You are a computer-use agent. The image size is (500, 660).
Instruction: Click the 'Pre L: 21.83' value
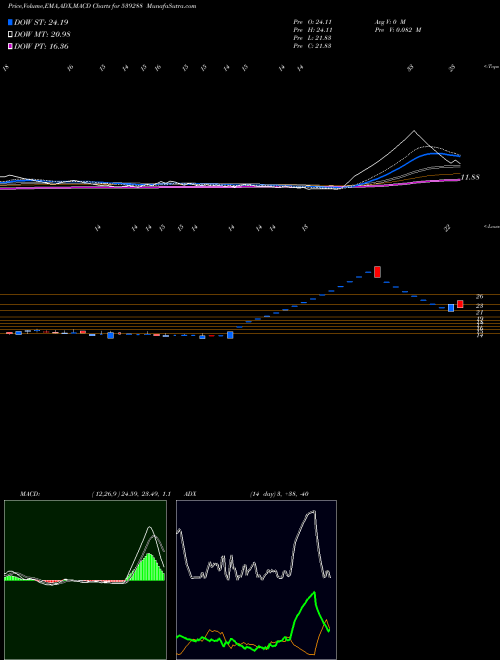click(312, 38)
